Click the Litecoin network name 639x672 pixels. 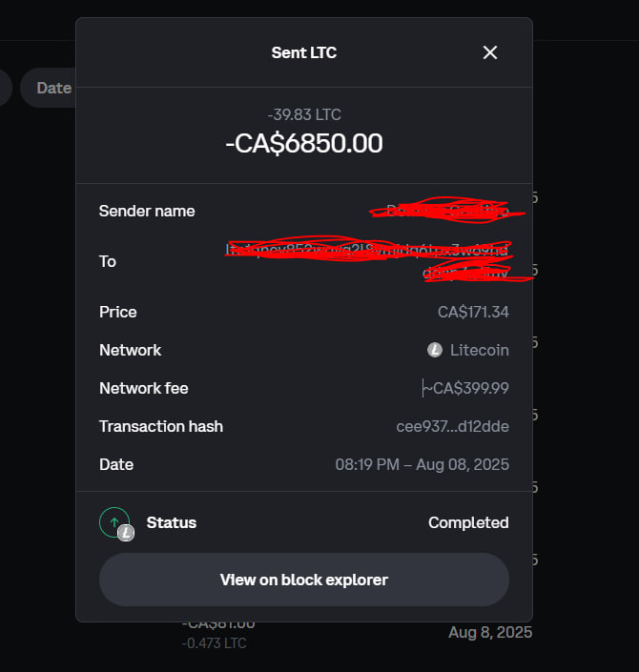480,350
